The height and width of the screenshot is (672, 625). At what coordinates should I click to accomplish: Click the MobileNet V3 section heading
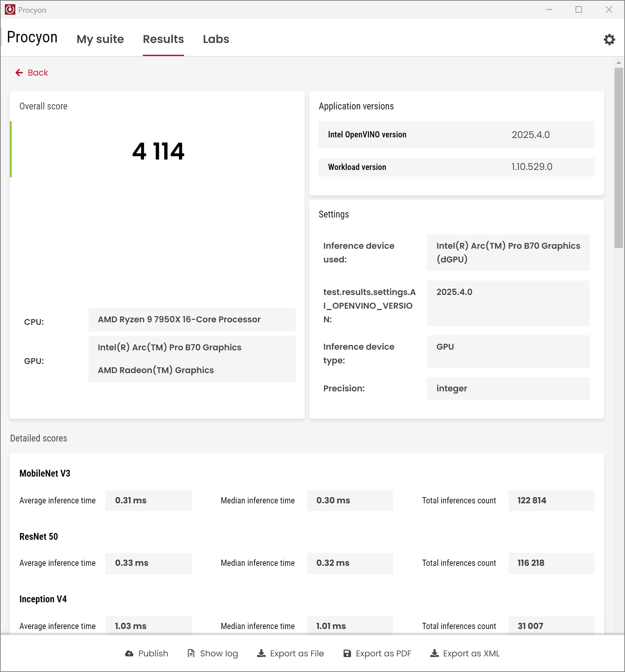(x=45, y=473)
